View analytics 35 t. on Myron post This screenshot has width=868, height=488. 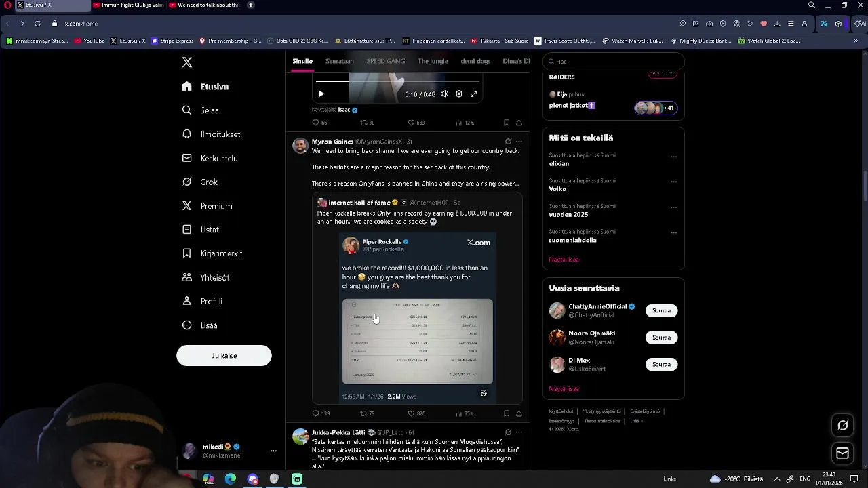point(465,413)
